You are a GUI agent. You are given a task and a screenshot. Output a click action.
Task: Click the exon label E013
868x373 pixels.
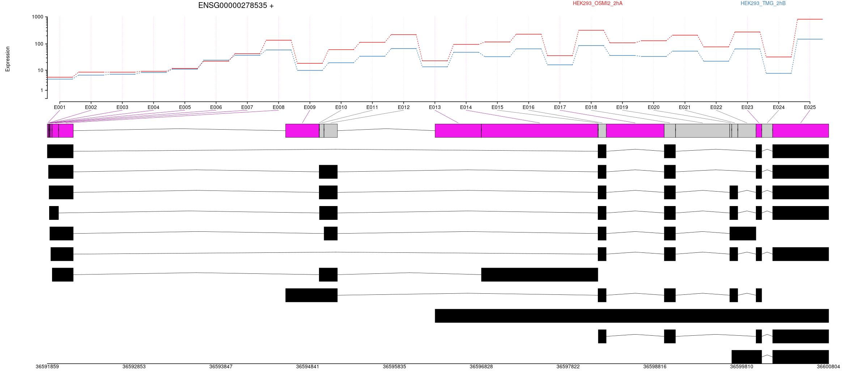tap(435, 107)
